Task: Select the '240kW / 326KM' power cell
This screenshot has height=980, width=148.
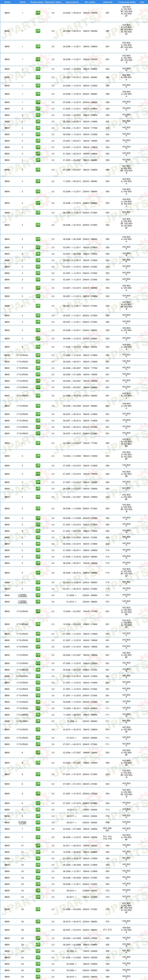Action: pyautogui.click(x=90, y=102)
